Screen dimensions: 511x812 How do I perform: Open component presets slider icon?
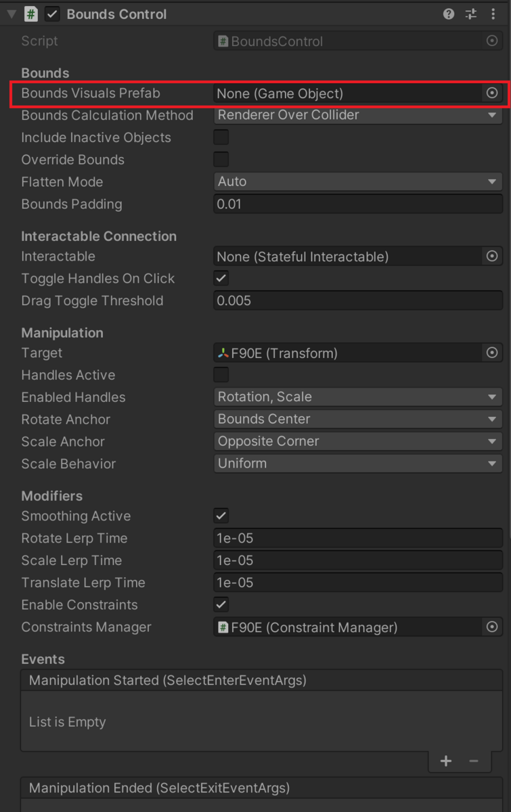click(x=471, y=14)
